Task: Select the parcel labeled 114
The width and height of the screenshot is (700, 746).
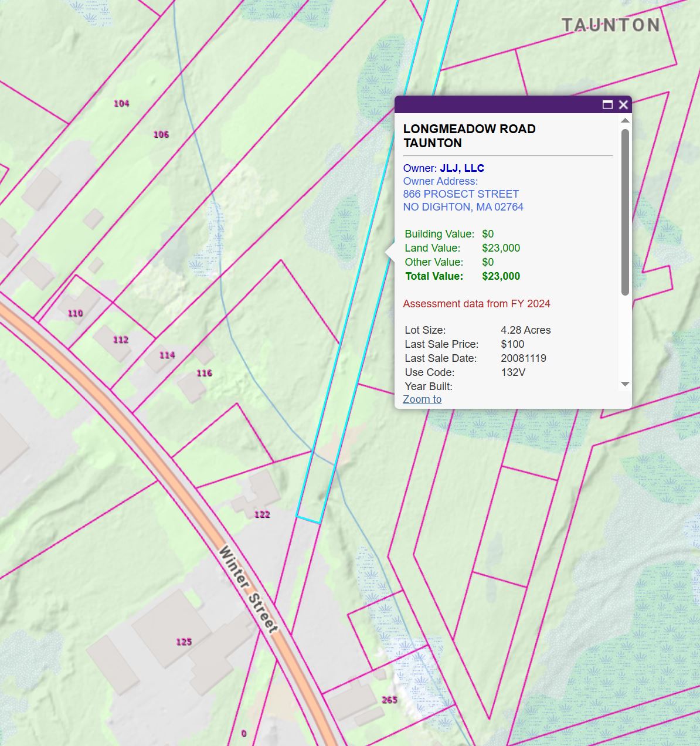Action: (167, 355)
